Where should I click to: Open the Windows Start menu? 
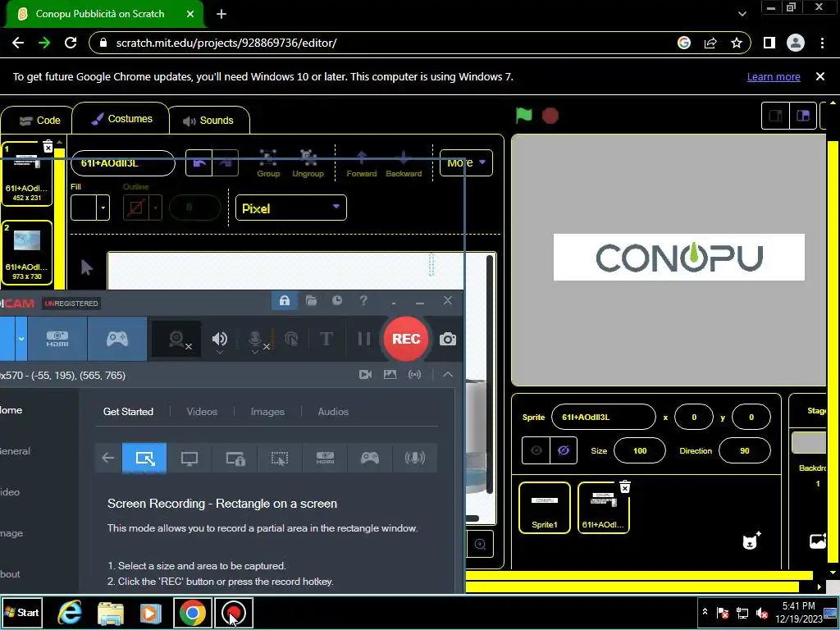pos(21,612)
